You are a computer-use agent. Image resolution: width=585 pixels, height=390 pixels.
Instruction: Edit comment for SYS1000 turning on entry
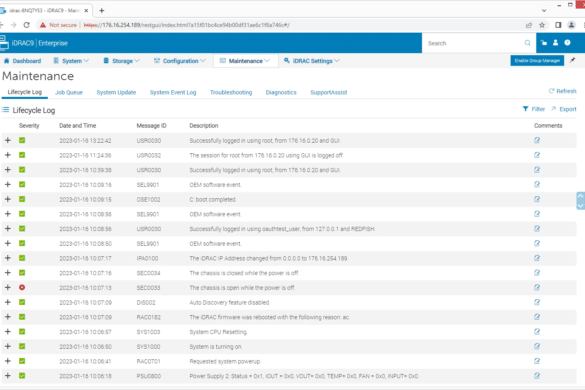pyautogui.click(x=537, y=346)
